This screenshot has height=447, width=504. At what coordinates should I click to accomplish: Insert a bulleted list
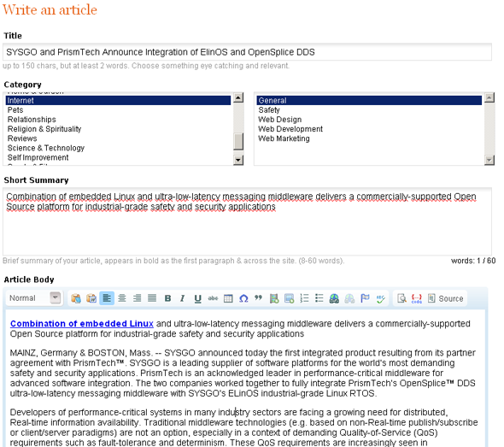click(319, 298)
